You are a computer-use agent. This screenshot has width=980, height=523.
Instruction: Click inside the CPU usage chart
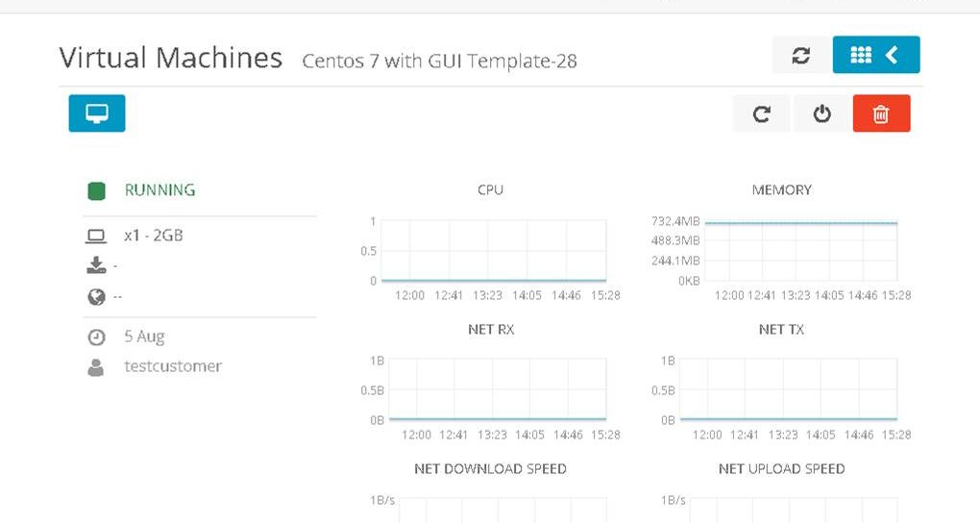494,250
